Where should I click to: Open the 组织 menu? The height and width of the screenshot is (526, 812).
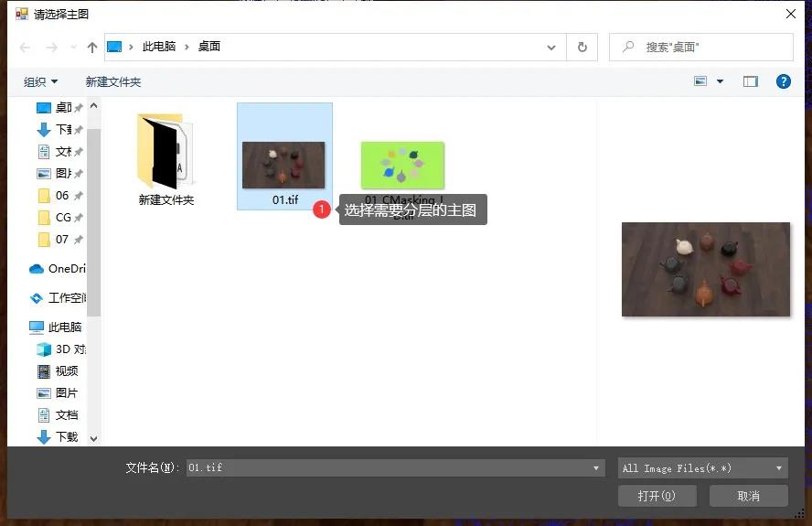coord(40,81)
